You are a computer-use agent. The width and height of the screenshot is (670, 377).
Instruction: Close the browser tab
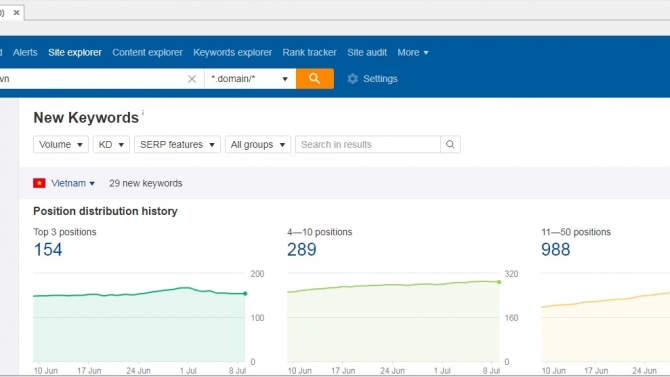[17, 12]
